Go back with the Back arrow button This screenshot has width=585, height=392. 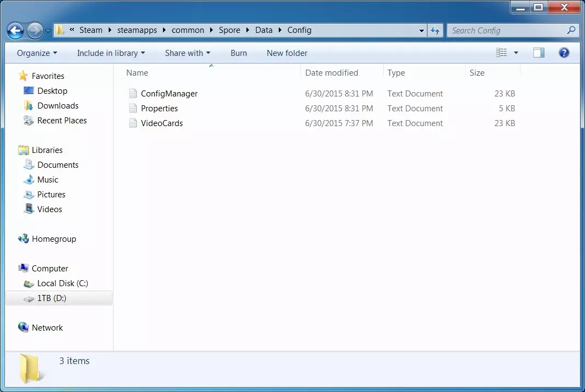click(x=15, y=31)
